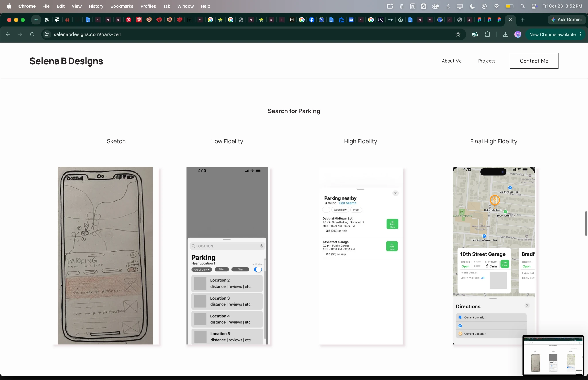
Task: Open the High Fidelity mockup image
Action: pos(361,256)
